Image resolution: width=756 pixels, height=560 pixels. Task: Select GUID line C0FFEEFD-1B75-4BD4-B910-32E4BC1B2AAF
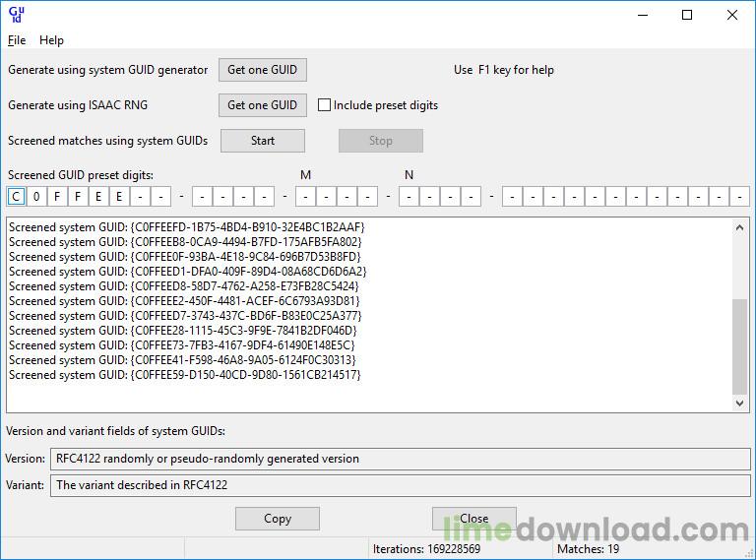point(187,227)
